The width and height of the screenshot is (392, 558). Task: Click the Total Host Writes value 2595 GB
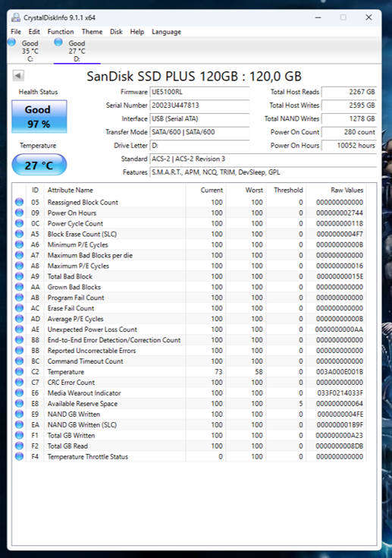pyautogui.click(x=349, y=106)
